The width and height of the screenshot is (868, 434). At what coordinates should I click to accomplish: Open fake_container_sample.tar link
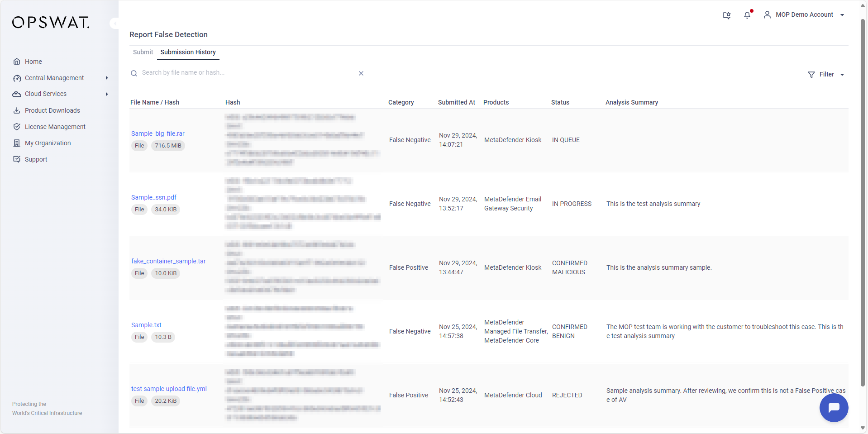168,261
